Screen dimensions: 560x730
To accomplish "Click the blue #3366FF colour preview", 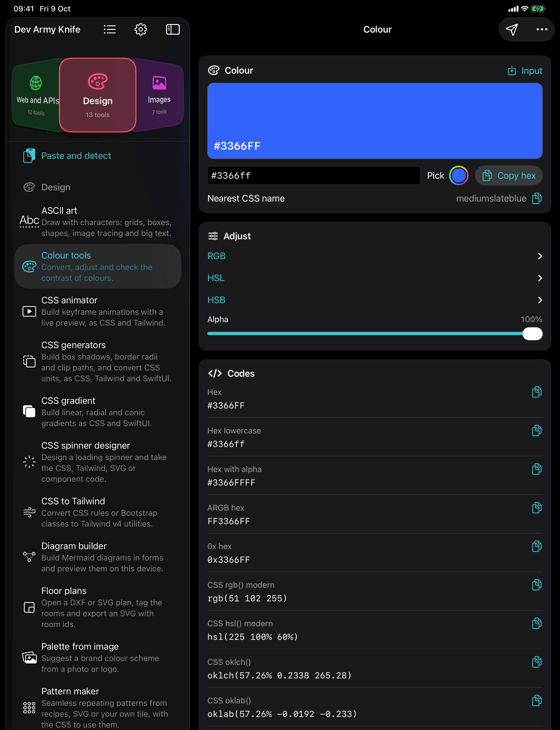I will [375, 121].
